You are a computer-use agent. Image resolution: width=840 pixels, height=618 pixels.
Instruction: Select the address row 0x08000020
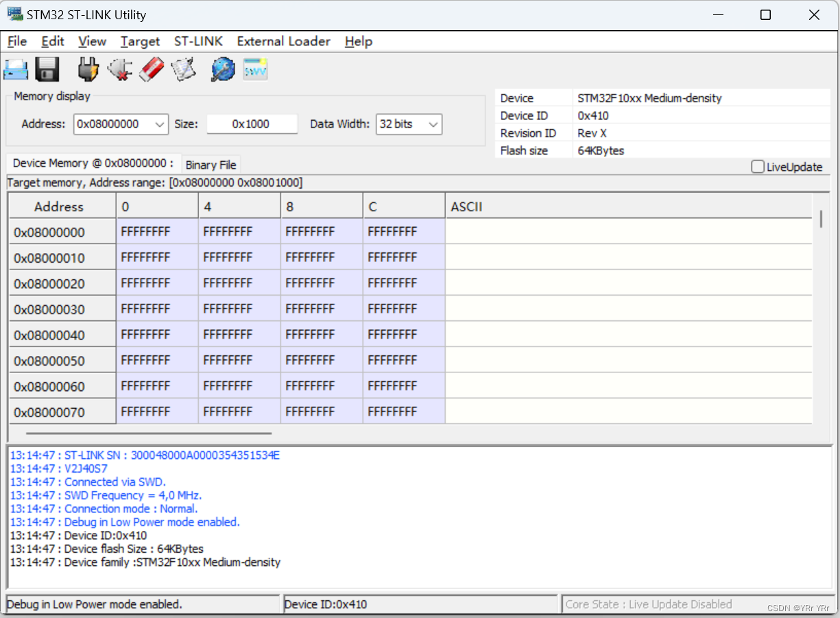coord(62,283)
